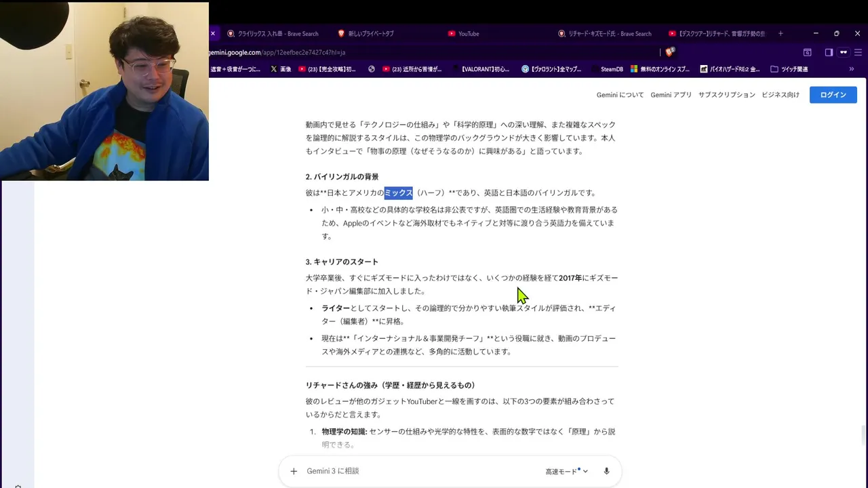Screen dimensions: 868x488
Task: Open the 高速モード model dropdown
Action: click(566, 471)
